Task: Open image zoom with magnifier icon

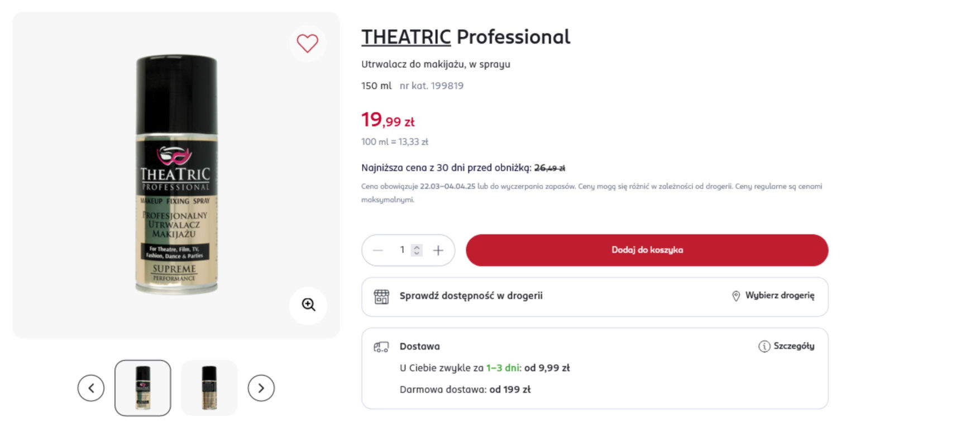Action: click(x=308, y=305)
